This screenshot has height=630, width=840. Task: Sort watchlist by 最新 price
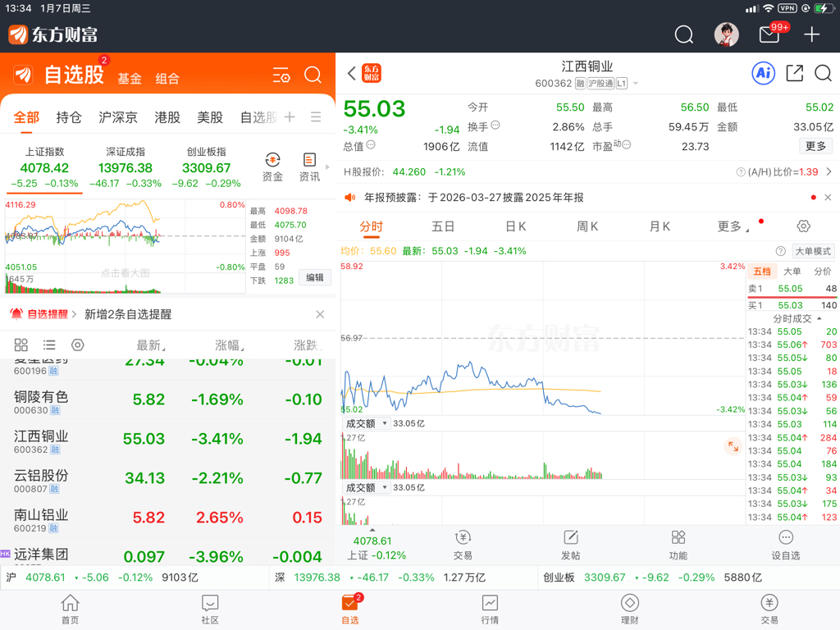point(151,345)
